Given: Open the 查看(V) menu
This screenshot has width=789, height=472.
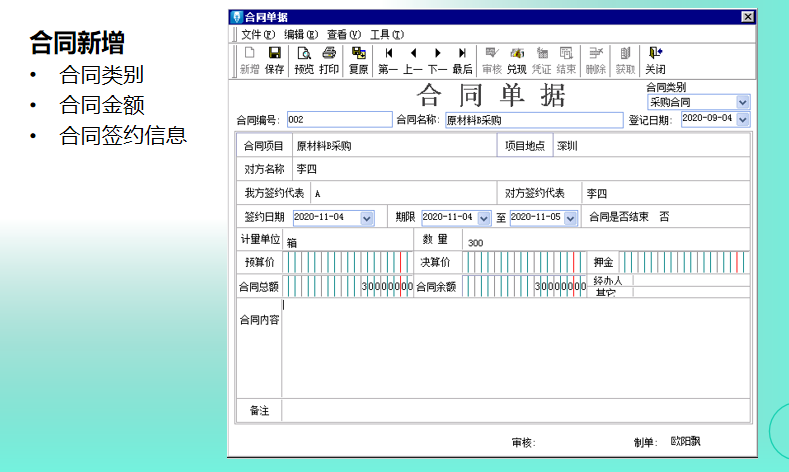Looking at the screenshot, I should pyautogui.click(x=344, y=35).
